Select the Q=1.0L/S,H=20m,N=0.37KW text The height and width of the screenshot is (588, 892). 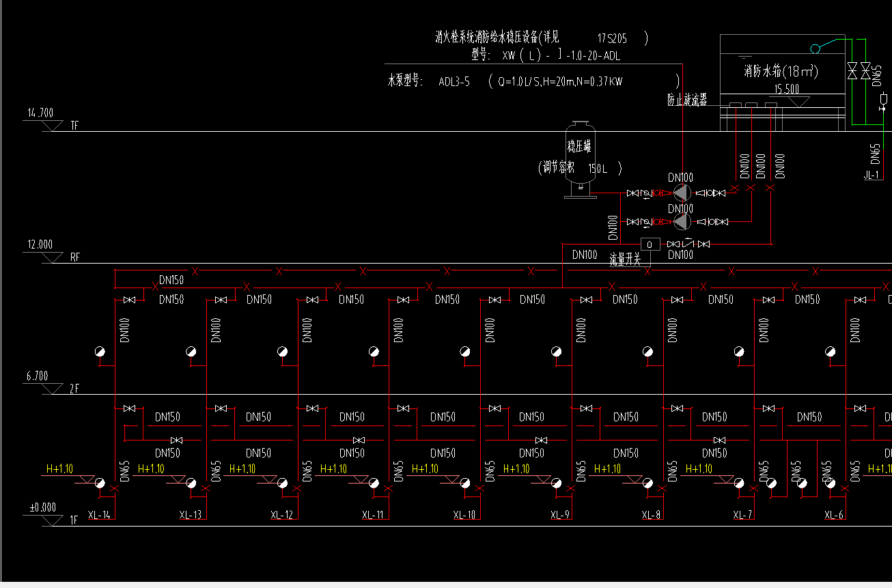(x=560, y=82)
